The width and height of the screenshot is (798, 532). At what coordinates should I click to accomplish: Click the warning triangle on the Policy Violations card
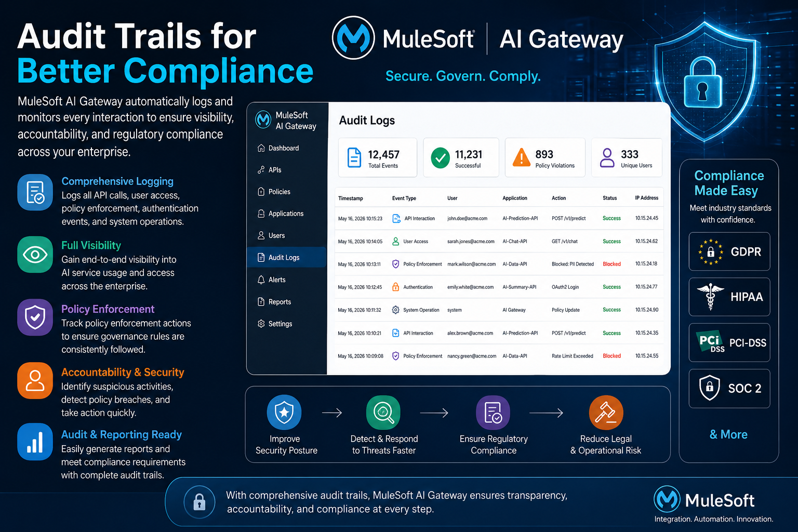521,157
